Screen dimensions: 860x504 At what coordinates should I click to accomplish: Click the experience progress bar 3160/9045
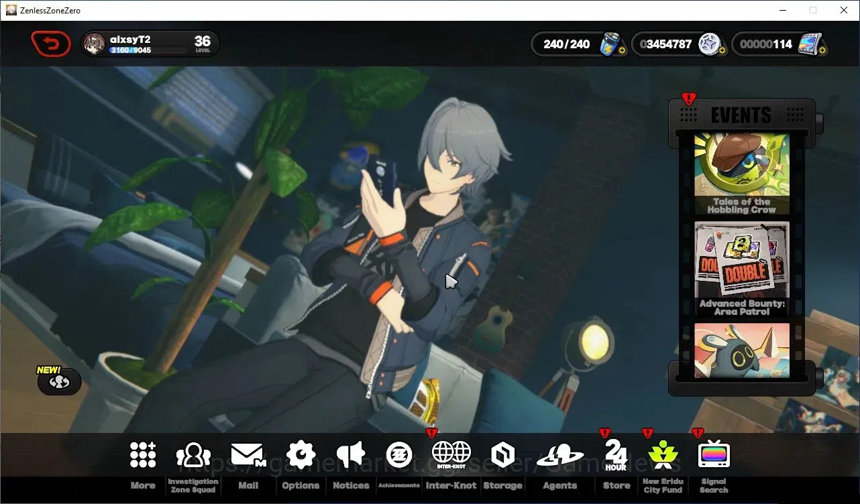tap(148, 50)
